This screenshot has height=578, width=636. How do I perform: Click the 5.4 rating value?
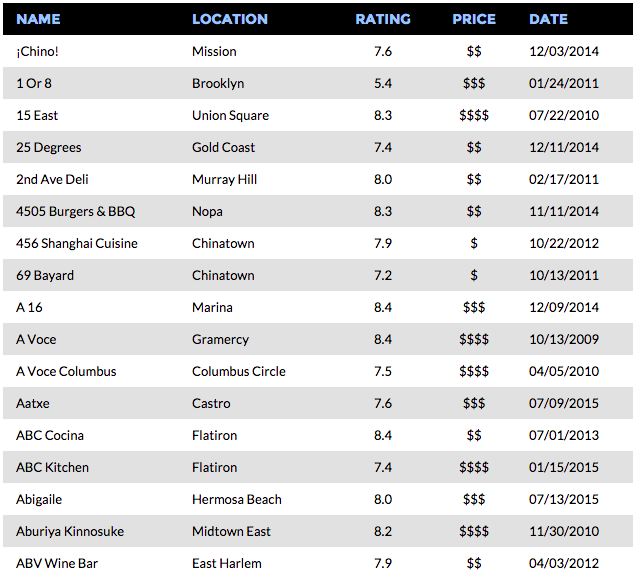(383, 84)
